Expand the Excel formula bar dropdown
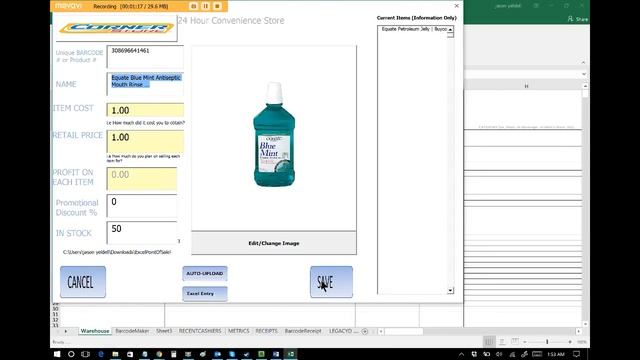 [x=584, y=74]
